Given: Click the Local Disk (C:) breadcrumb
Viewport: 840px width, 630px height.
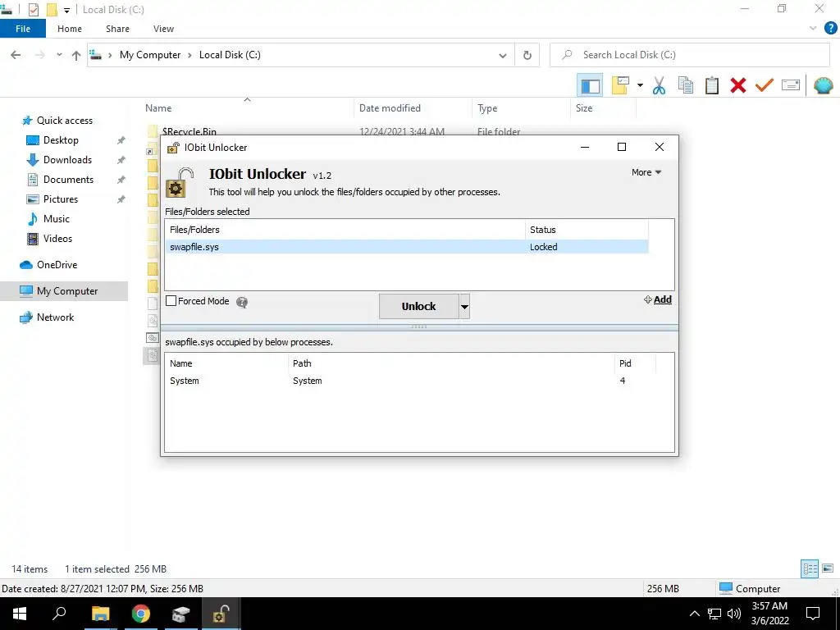Looking at the screenshot, I should [230, 55].
